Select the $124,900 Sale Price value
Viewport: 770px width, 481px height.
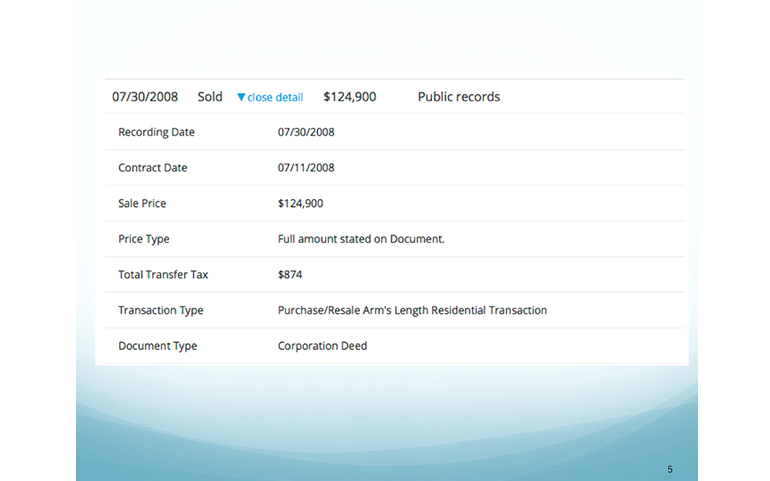300,203
